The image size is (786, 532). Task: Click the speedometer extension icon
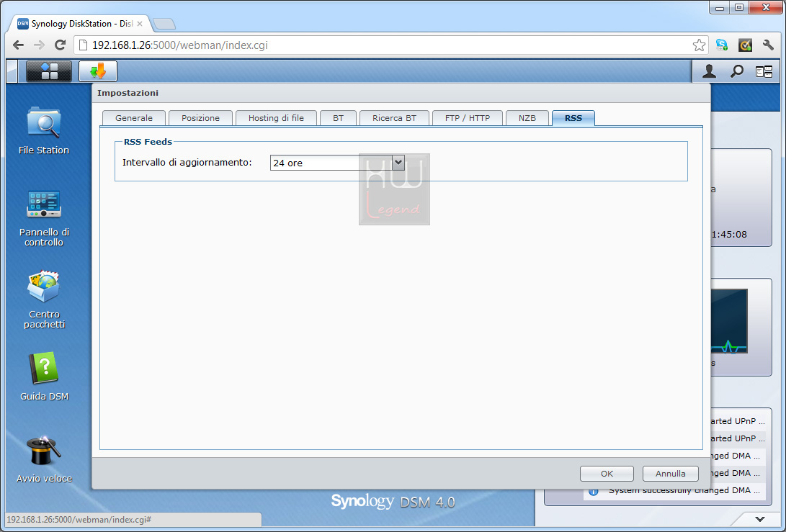[x=746, y=45]
